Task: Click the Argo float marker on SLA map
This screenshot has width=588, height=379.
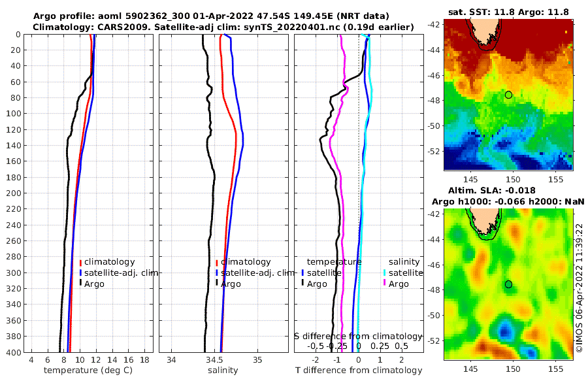Action: (508, 284)
